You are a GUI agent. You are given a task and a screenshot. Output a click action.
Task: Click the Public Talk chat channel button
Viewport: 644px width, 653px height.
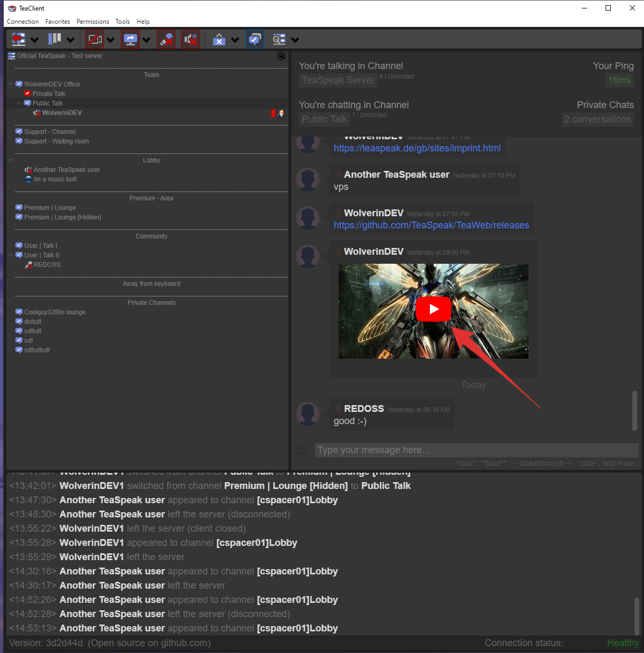324,119
